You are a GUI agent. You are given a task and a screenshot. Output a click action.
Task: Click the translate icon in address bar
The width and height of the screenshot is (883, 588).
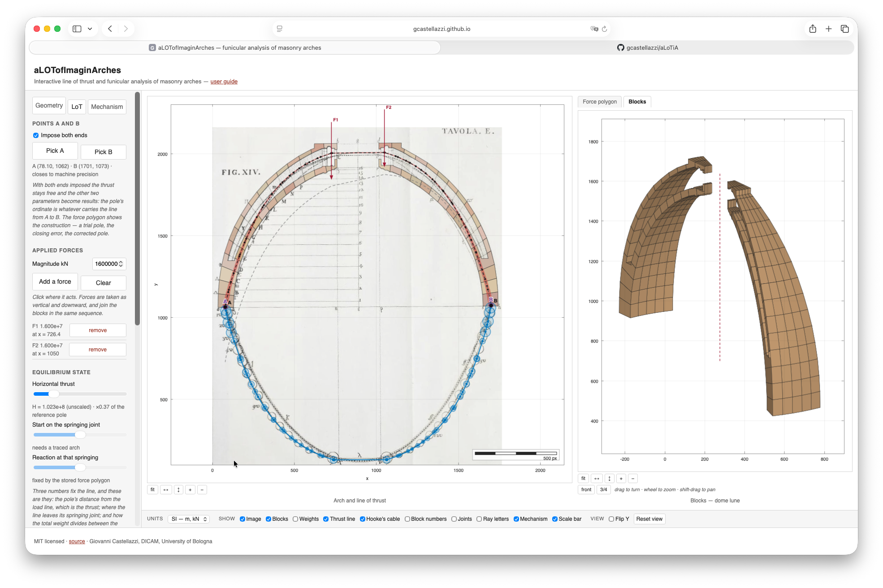pyautogui.click(x=594, y=29)
